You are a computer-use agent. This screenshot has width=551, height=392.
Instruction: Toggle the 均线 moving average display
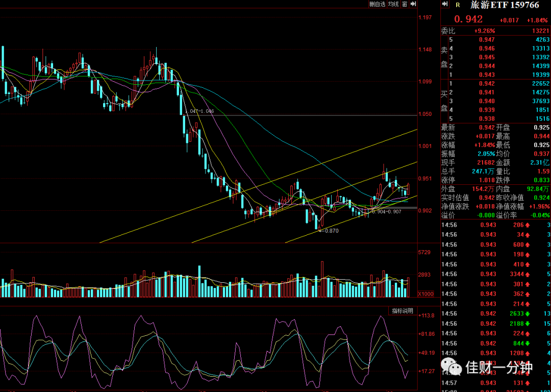pos(394,4)
